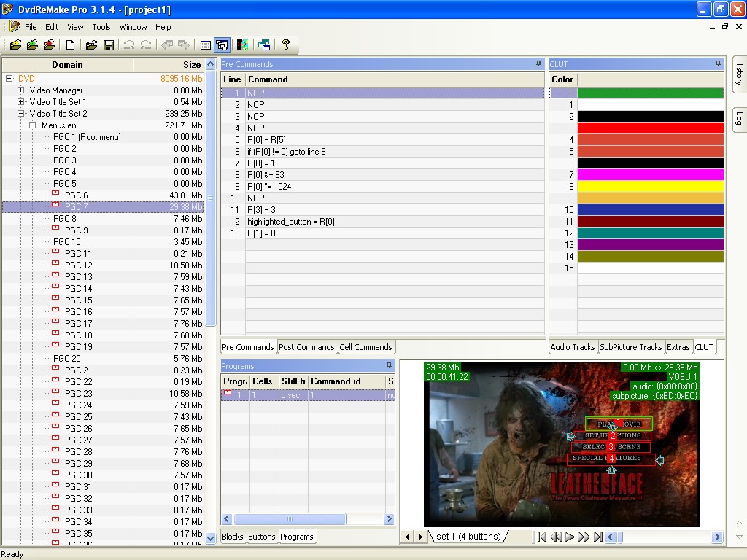747x560 pixels.
Task: Click the DvdReMake icon in the menu bar
Action: coord(15,27)
